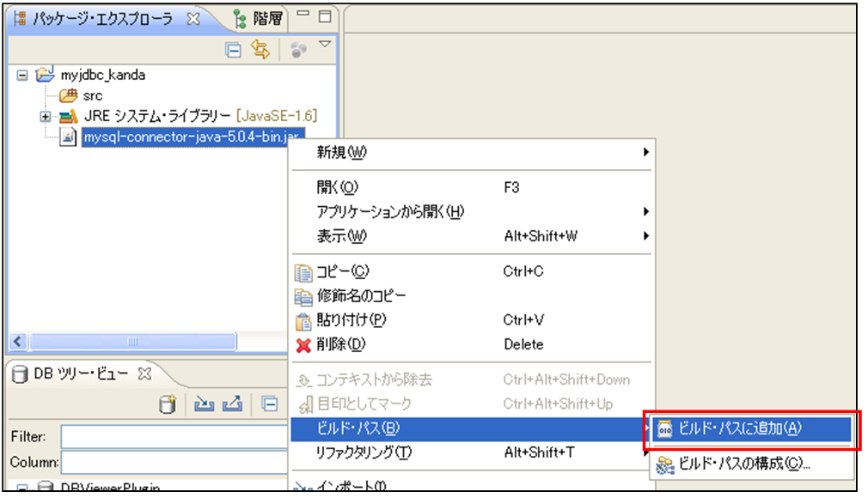Screen dimensions: 868x498
Task: Toggle Link with Editor double-arrow icon
Action: pyautogui.click(x=260, y=50)
